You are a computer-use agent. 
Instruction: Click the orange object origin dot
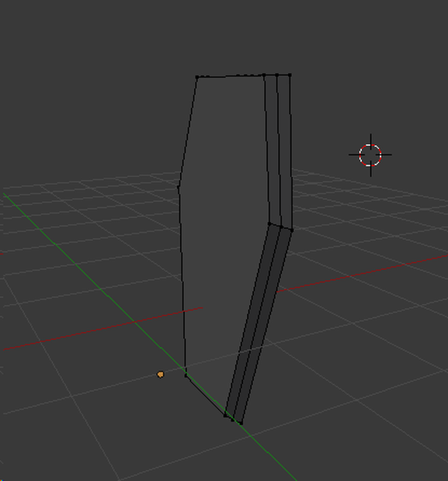[160, 375]
